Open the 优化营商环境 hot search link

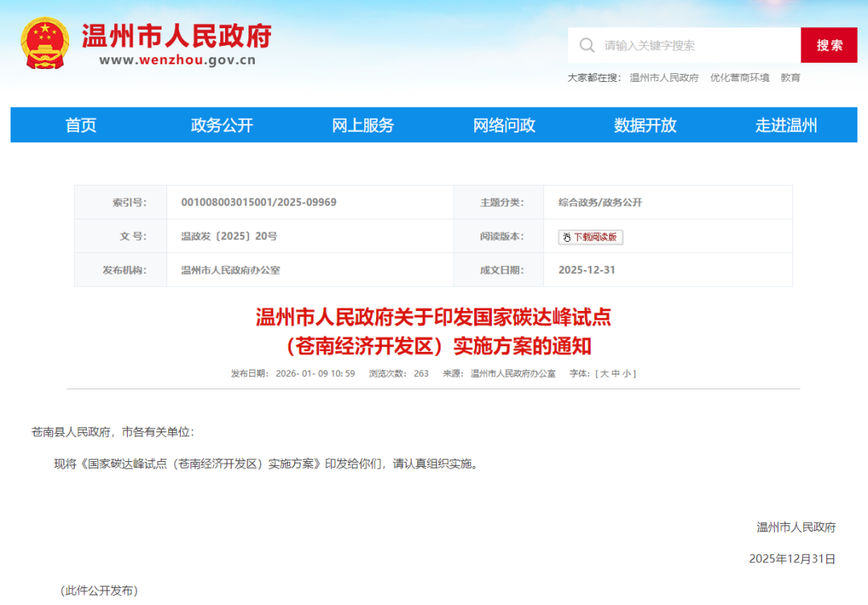[x=739, y=78]
